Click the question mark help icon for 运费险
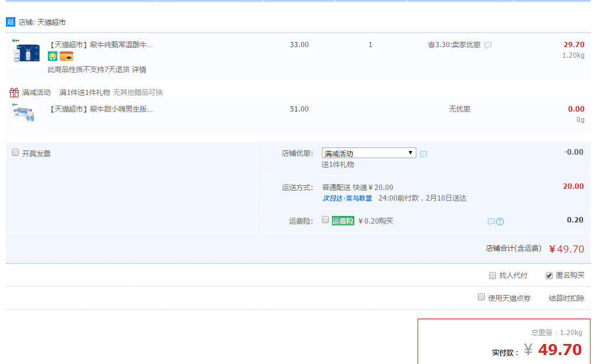 tap(500, 222)
